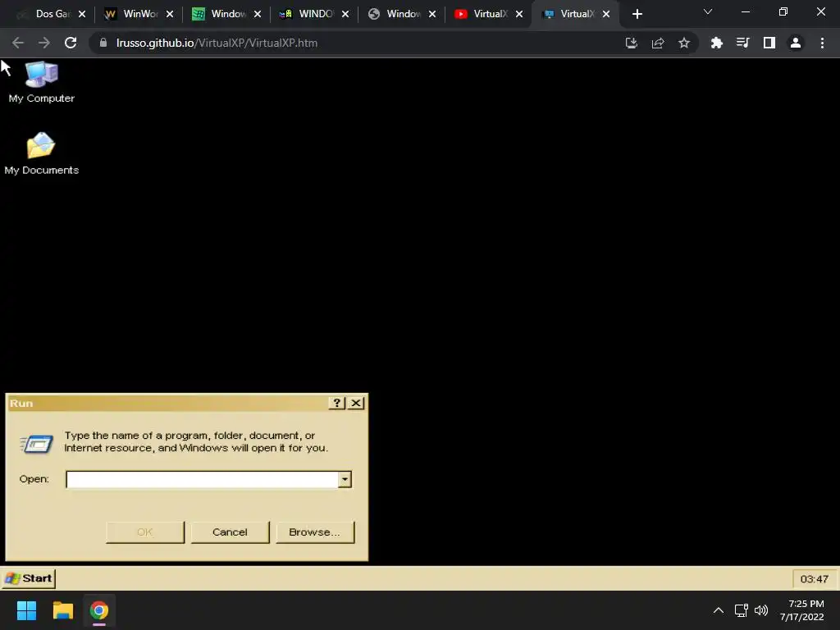Screen dimensions: 840x630
Task: Click the Run dialog help question-mark button
Action: 336,403
